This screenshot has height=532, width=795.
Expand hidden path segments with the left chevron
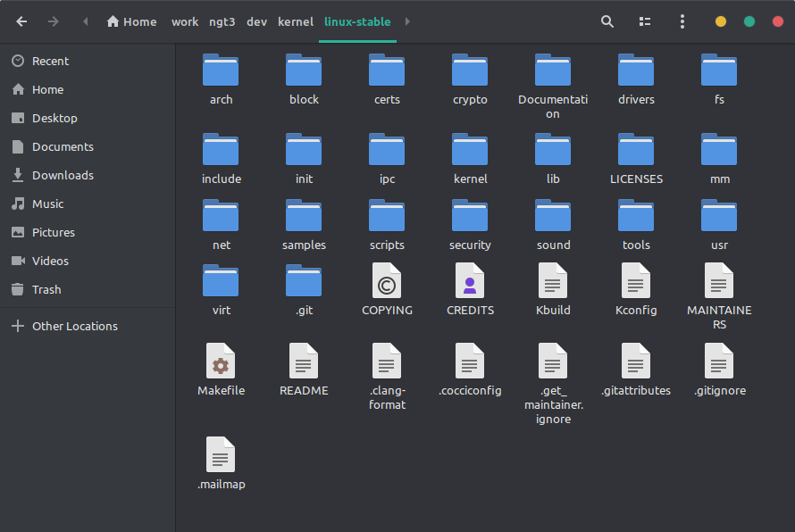(85, 21)
